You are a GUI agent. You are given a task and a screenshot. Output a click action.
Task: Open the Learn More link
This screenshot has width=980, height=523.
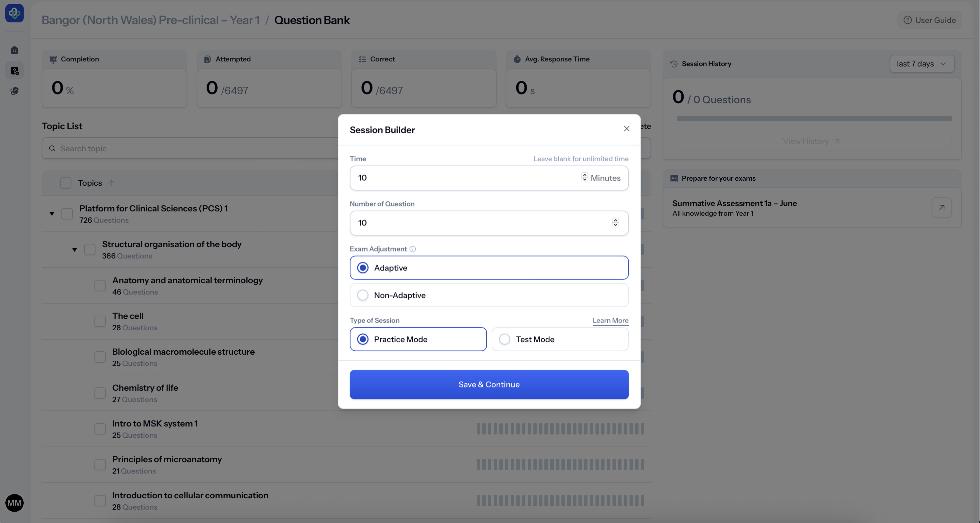click(x=610, y=320)
